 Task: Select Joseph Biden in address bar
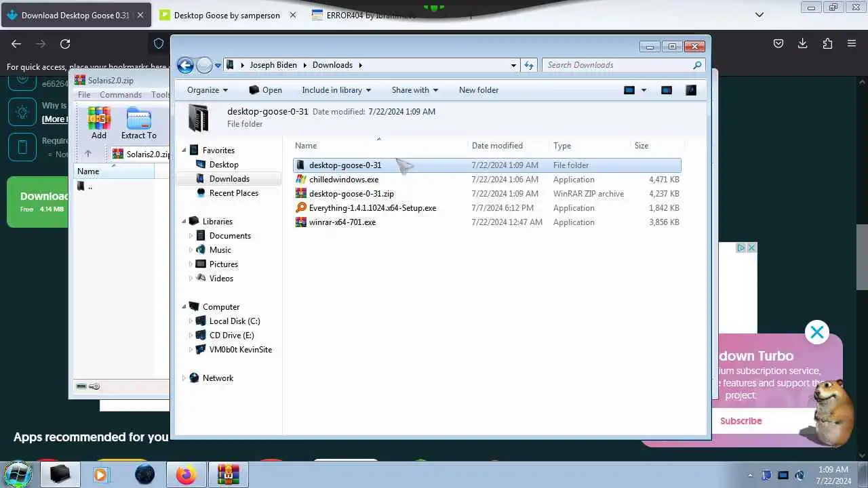(x=273, y=65)
